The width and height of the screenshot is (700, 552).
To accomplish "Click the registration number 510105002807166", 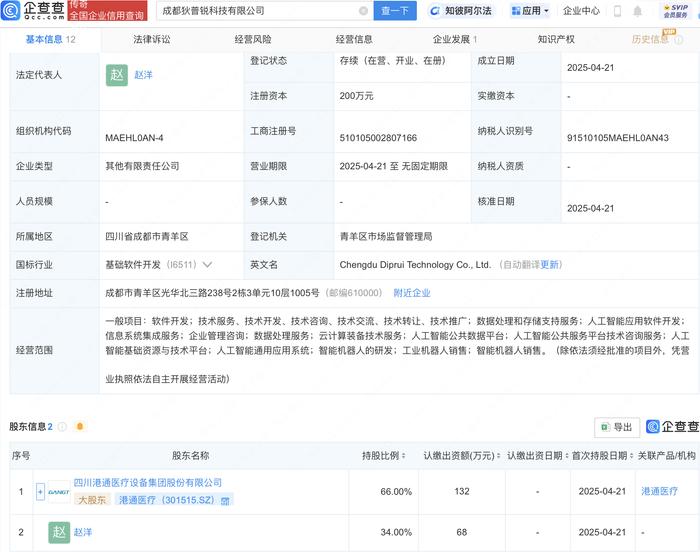I will 378,138.
